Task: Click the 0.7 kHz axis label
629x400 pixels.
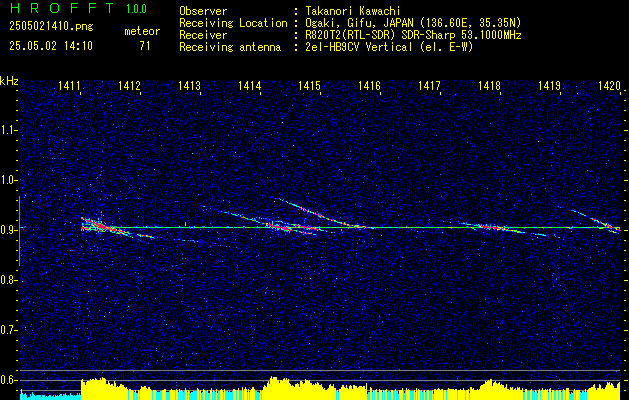Action: tap(7, 330)
